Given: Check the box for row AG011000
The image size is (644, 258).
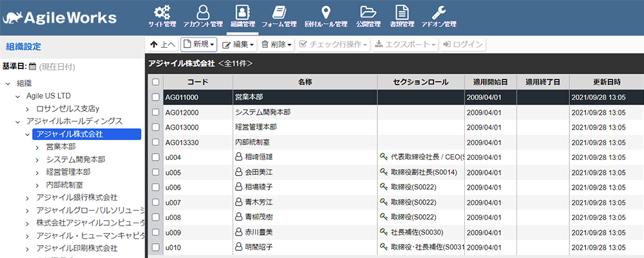Looking at the screenshot, I should coord(155,97).
